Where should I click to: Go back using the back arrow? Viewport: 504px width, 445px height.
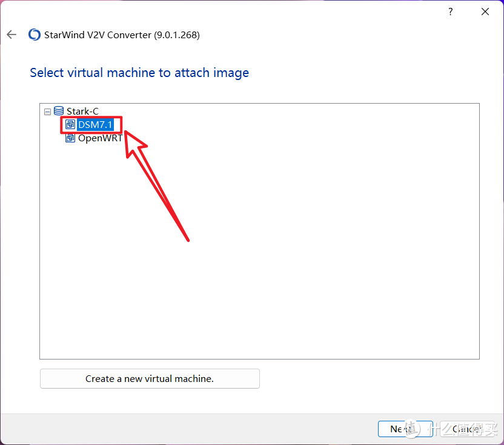point(12,35)
